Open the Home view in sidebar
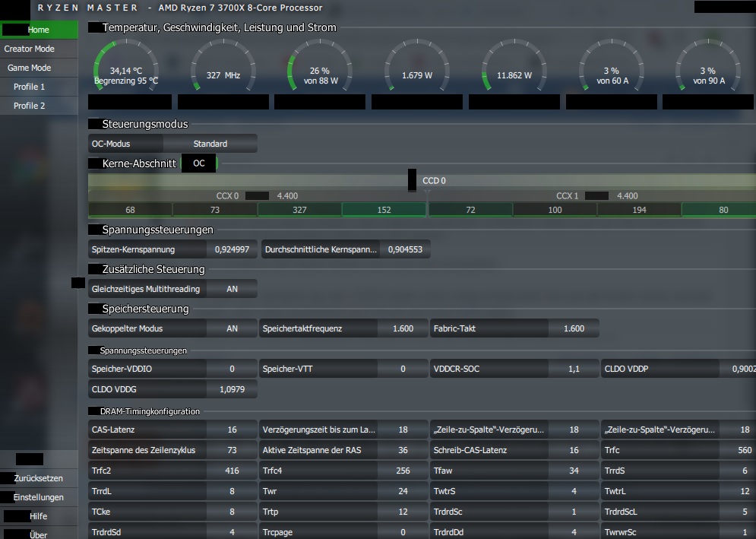This screenshot has width=756, height=539. pos(39,30)
